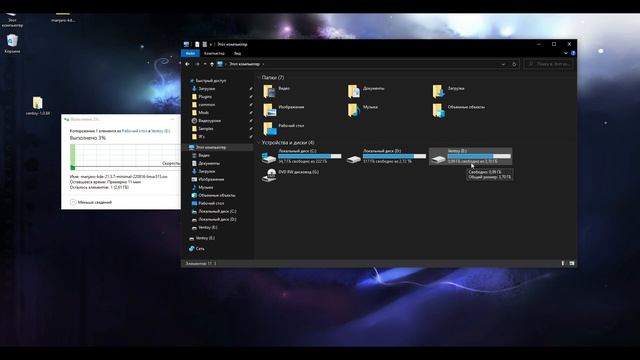Open Объемные объекты in the sidebar
Viewport: 640px width, 360px height.
216,196
